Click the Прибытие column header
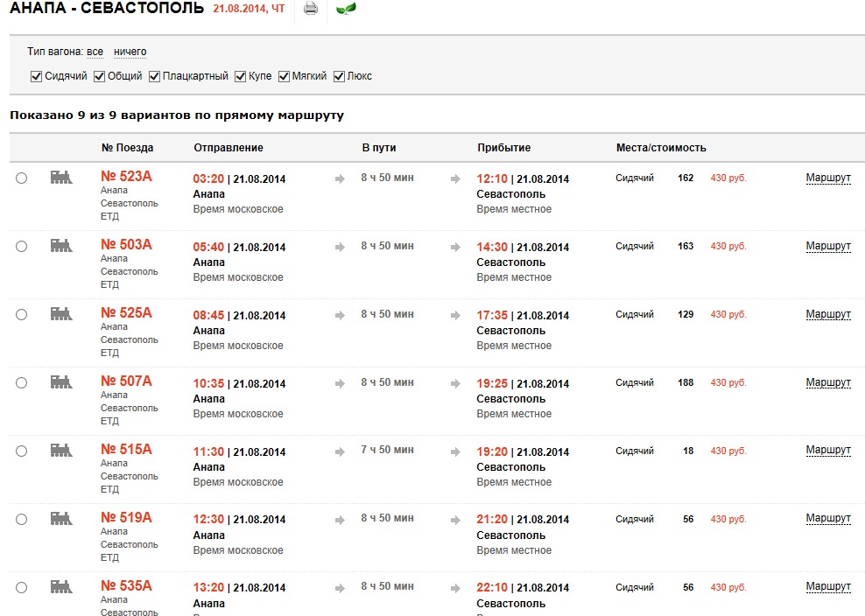865x616 pixels. 503,148
